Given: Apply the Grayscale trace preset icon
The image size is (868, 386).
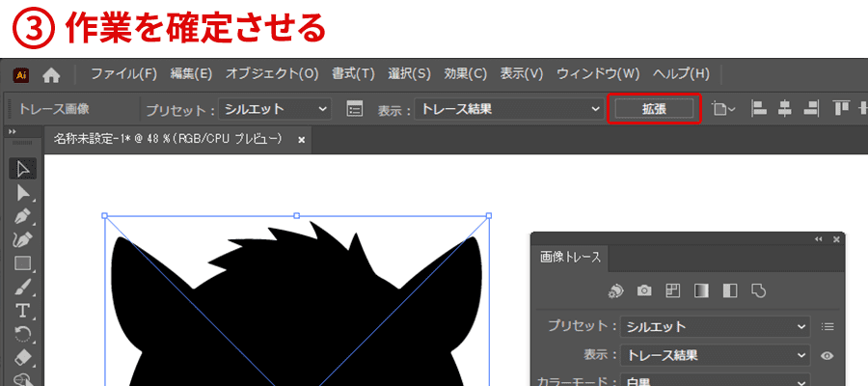Looking at the screenshot, I should click(701, 290).
